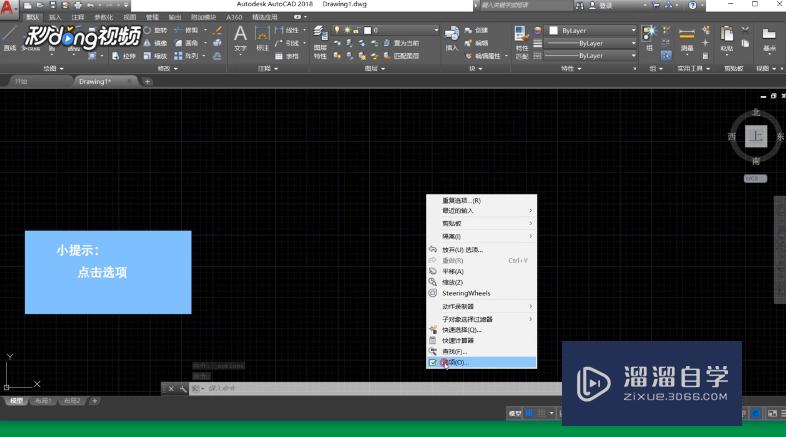Click the Insert block (插入) icon
This screenshot has height=437, width=786.
(452, 35)
